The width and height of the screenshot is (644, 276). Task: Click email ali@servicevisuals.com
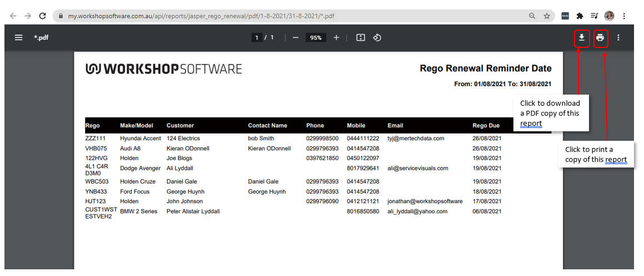[418, 168]
